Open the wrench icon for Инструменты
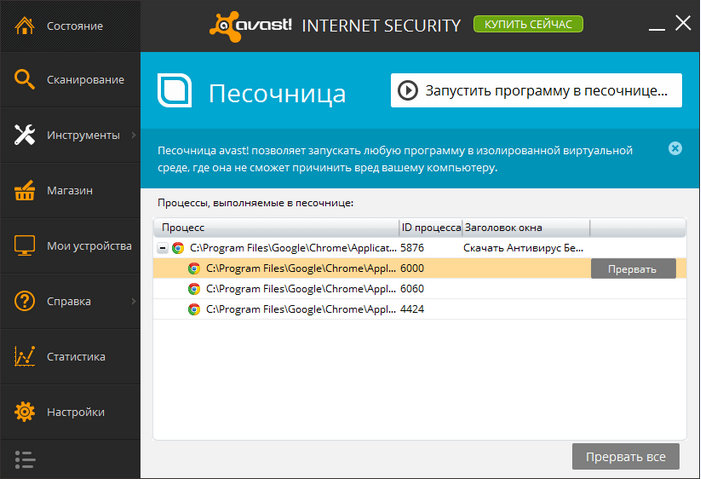The height and width of the screenshot is (479, 701). [24, 135]
